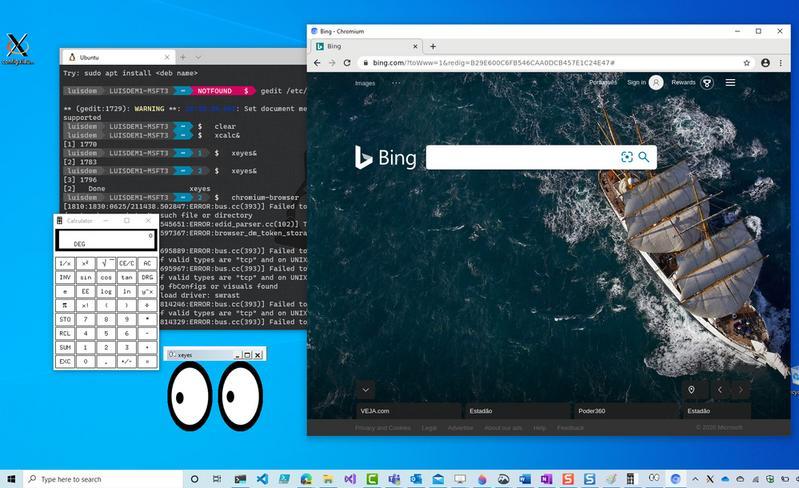Image resolution: width=799 pixels, height=488 pixels.
Task: Go back using Chromium's back arrow
Action: 317,63
